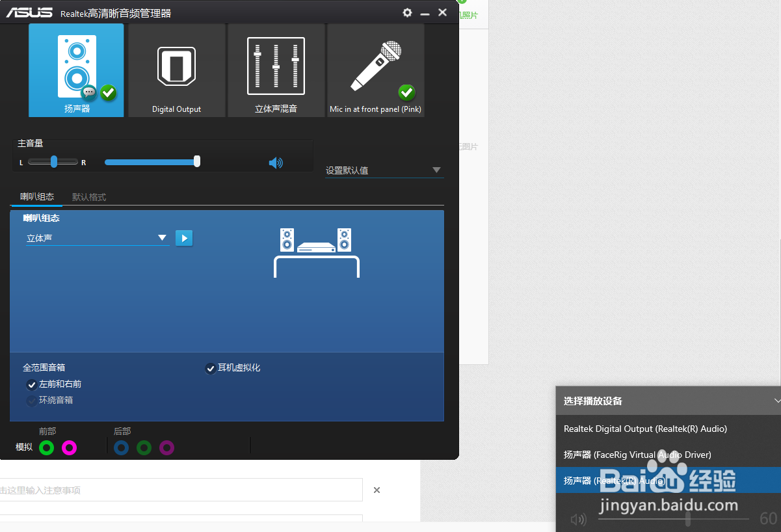Click ASUS logo in title bar
The image size is (781, 532).
pos(29,12)
